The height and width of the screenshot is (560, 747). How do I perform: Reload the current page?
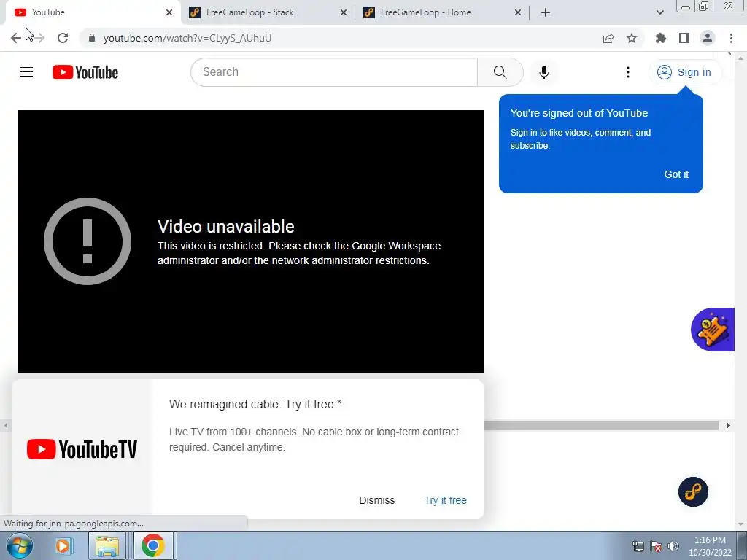click(x=63, y=38)
